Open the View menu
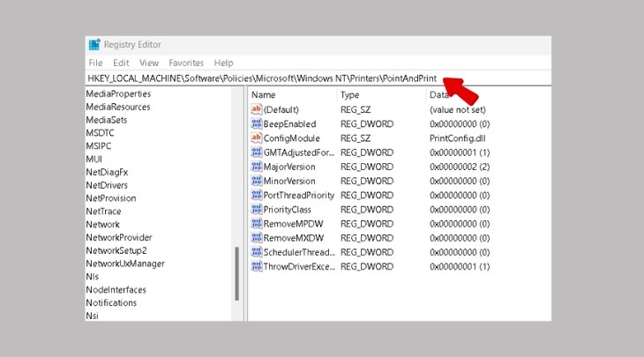 [149, 63]
